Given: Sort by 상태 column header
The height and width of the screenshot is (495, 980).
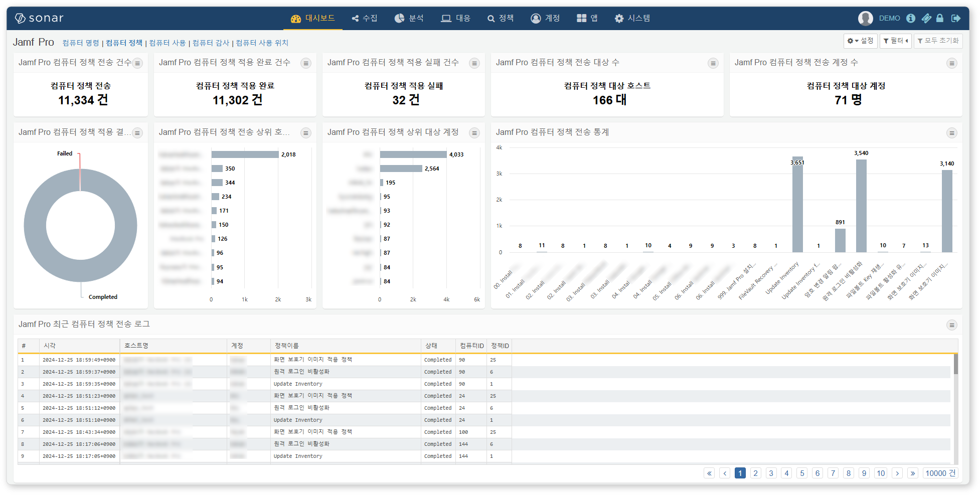Looking at the screenshot, I should [438, 346].
